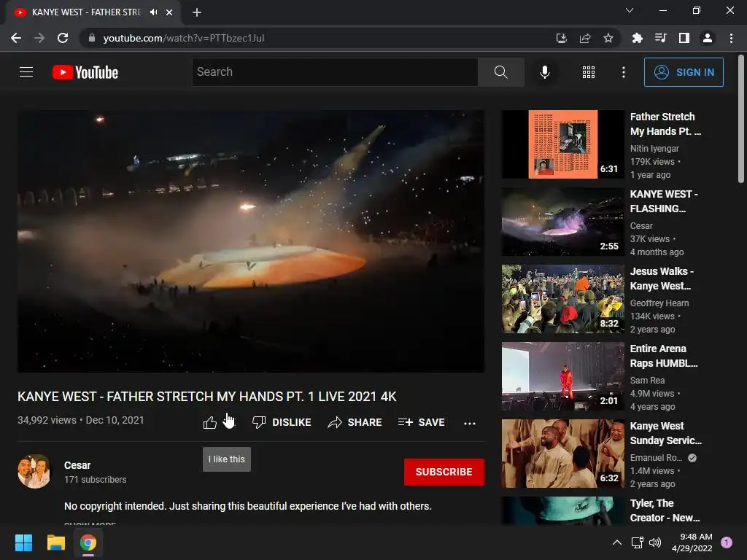Open YouTube settings three-dot menu
The image size is (747, 560).
(623, 72)
